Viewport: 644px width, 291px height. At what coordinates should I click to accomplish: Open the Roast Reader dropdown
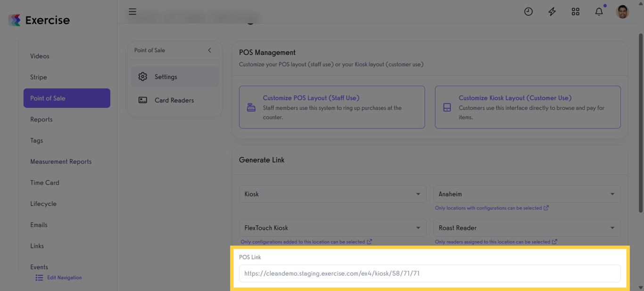527,228
